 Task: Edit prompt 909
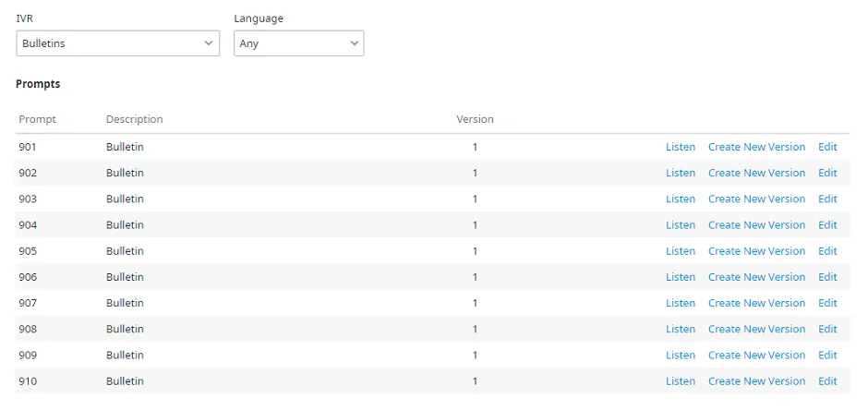827,355
